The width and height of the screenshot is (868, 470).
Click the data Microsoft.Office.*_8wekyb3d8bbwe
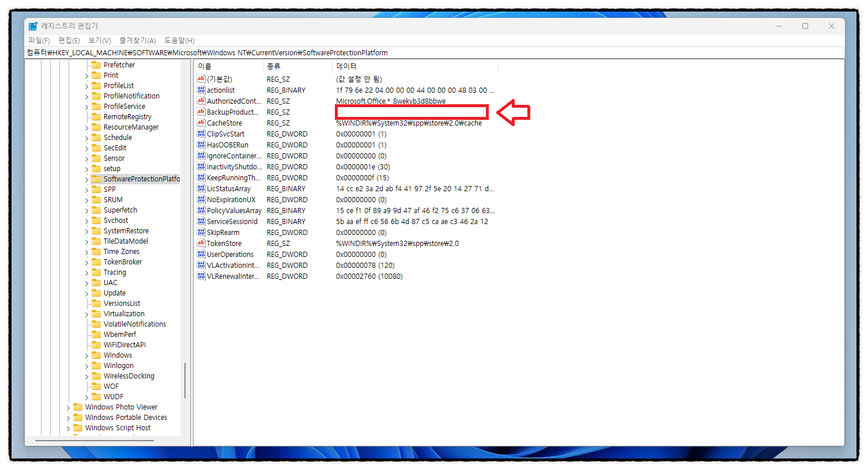391,101
